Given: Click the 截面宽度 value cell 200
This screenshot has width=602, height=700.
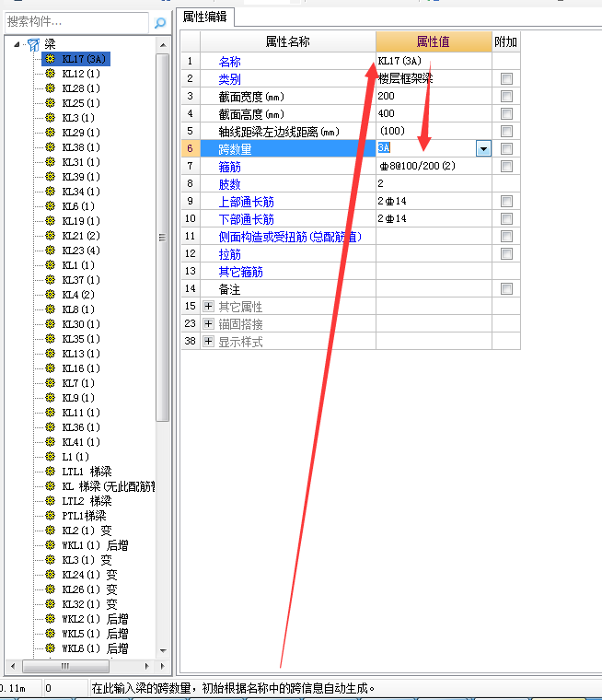Looking at the screenshot, I should [x=434, y=96].
